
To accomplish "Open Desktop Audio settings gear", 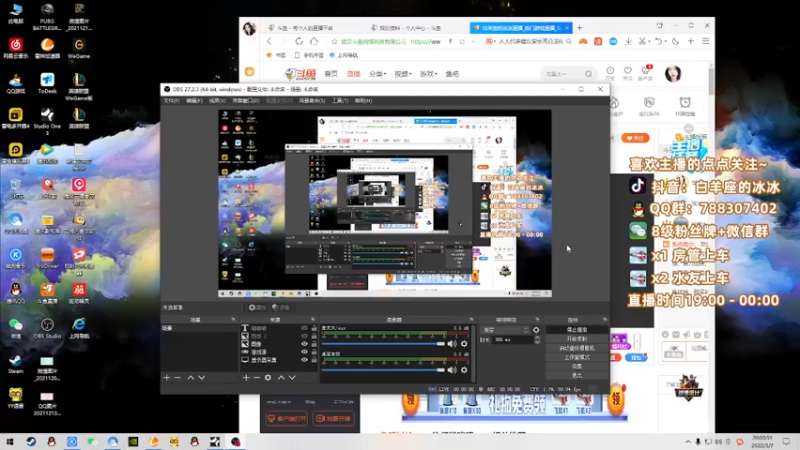I will 464,370.
